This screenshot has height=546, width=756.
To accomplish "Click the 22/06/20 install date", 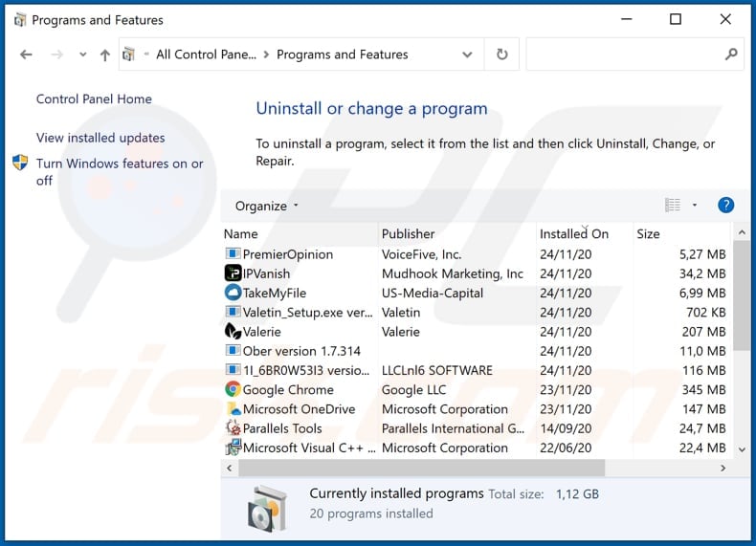I will point(566,448).
